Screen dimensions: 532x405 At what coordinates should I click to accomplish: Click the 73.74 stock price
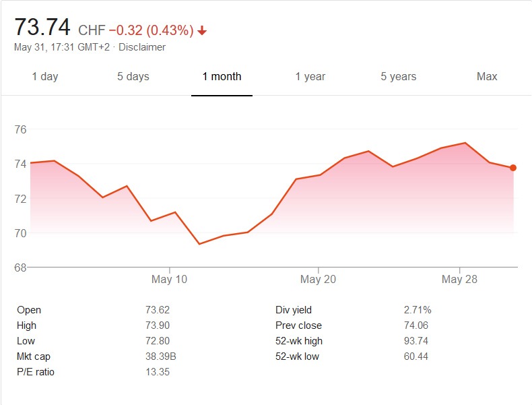[42, 28]
